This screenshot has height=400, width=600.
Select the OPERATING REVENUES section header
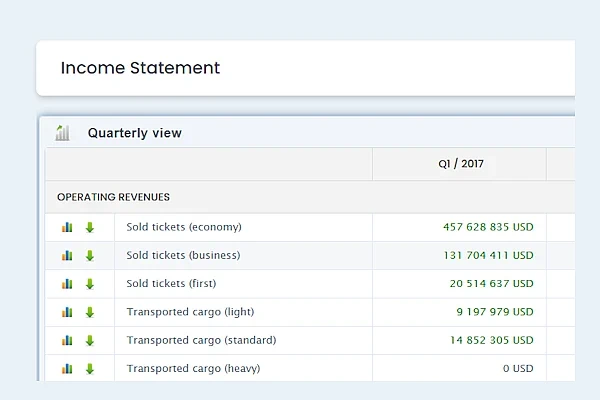pos(113,197)
